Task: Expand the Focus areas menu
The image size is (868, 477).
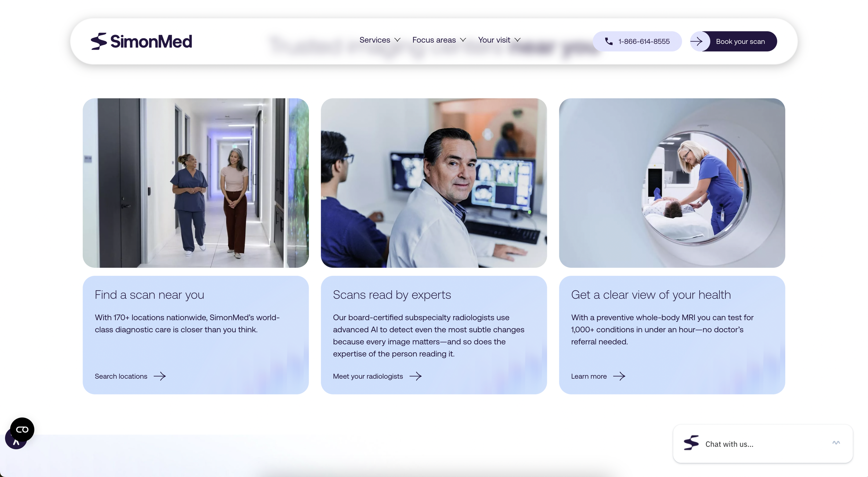Action: click(x=439, y=40)
